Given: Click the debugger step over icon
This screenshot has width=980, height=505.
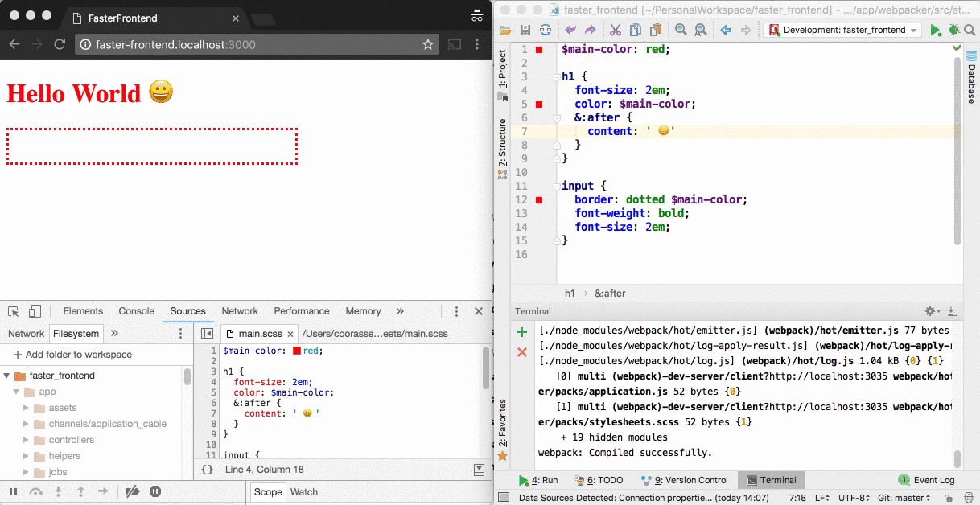Looking at the screenshot, I should click(35, 491).
